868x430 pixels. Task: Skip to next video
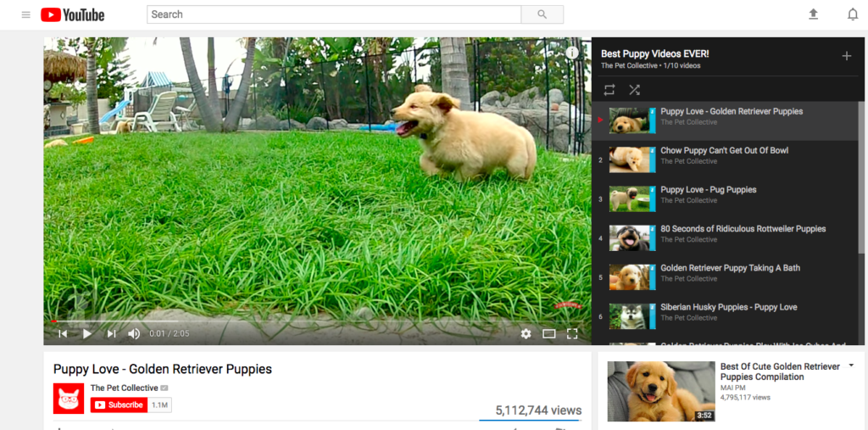coord(111,333)
